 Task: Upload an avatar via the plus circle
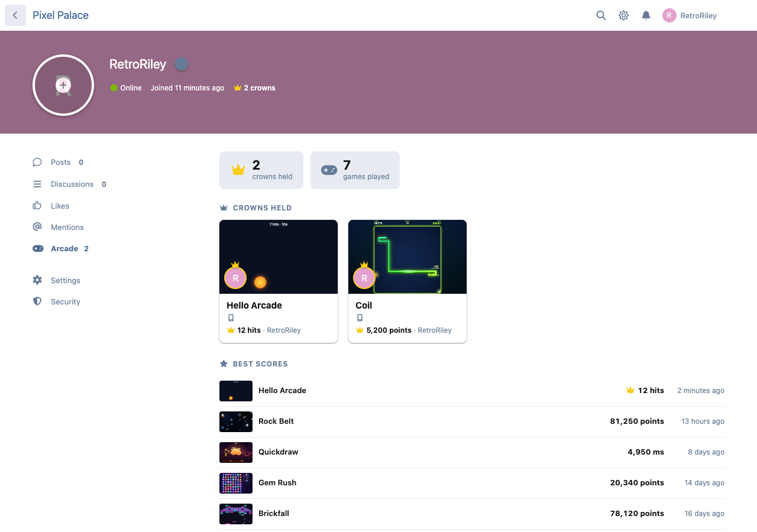tap(63, 85)
